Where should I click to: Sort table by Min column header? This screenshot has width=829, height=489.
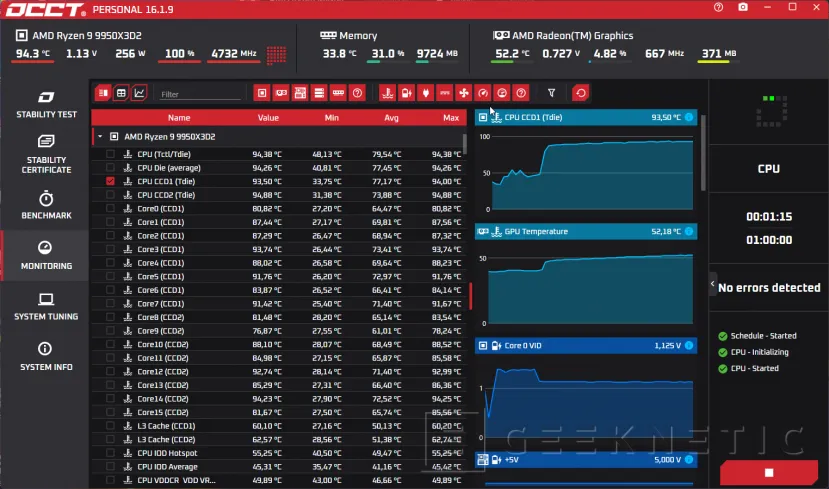coord(331,117)
